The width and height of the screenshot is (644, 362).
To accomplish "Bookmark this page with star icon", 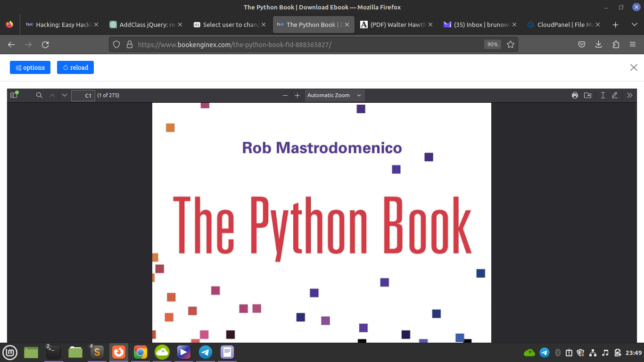I will (510, 44).
